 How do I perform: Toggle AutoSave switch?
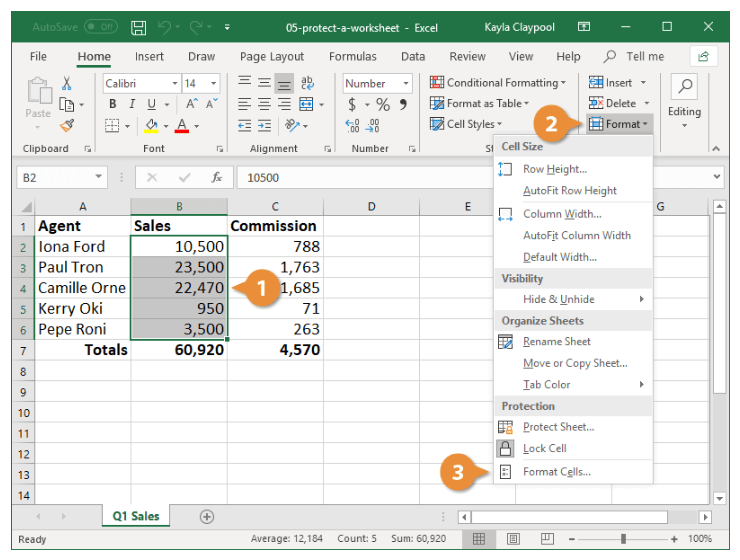[101, 27]
